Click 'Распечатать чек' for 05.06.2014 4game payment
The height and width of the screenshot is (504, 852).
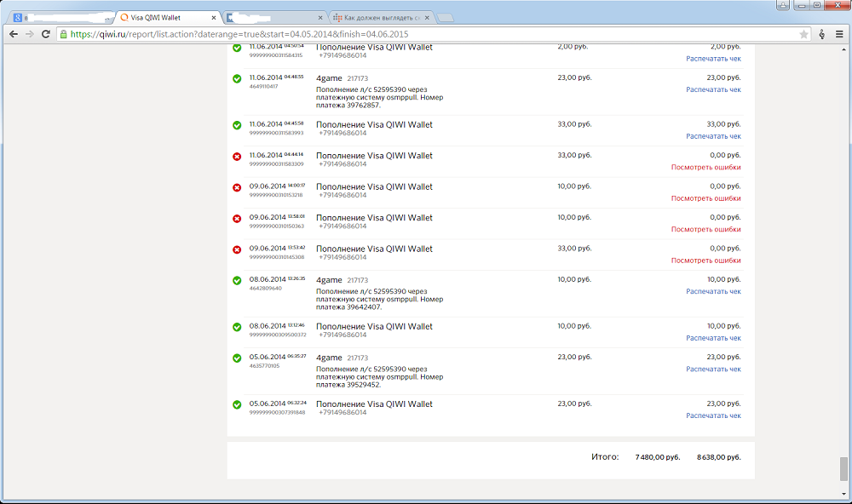(x=713, y=369)
